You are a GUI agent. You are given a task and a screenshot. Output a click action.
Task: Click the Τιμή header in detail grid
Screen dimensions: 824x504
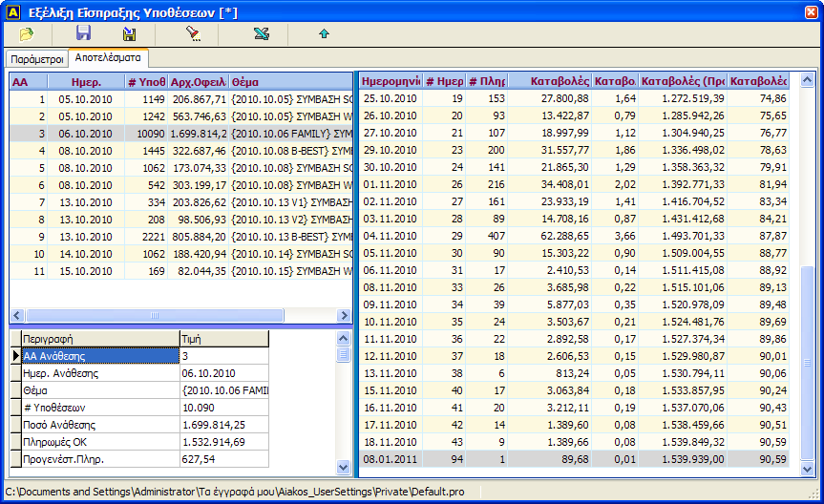point(223,339)
